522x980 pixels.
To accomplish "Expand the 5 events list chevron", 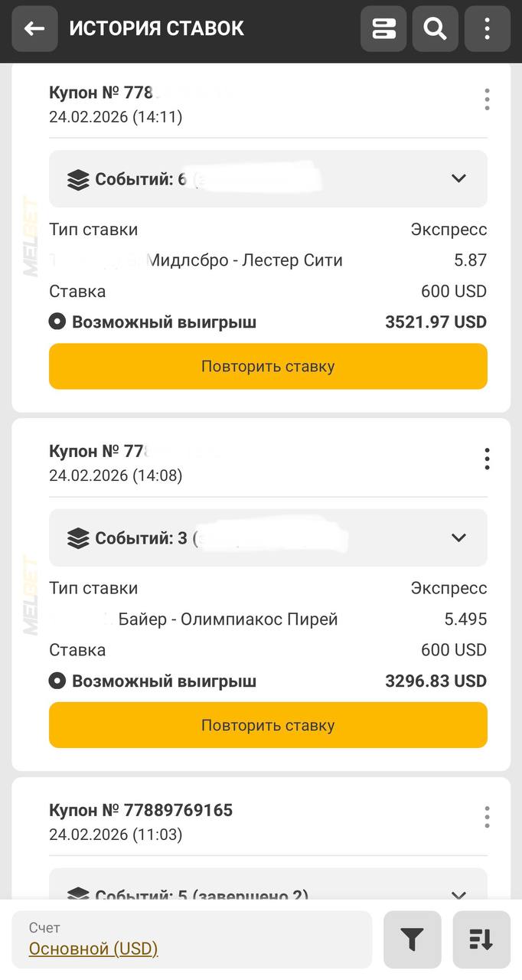I will (x=458, y=894).
